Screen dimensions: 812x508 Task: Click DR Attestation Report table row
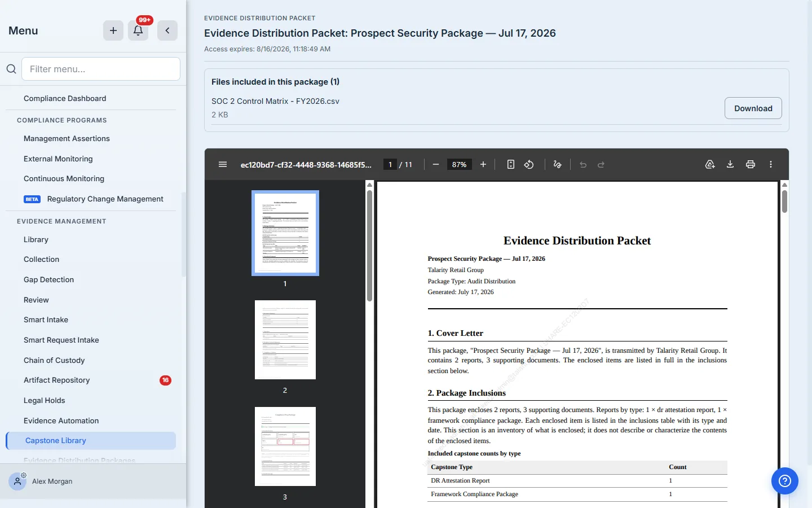point(577,480)
